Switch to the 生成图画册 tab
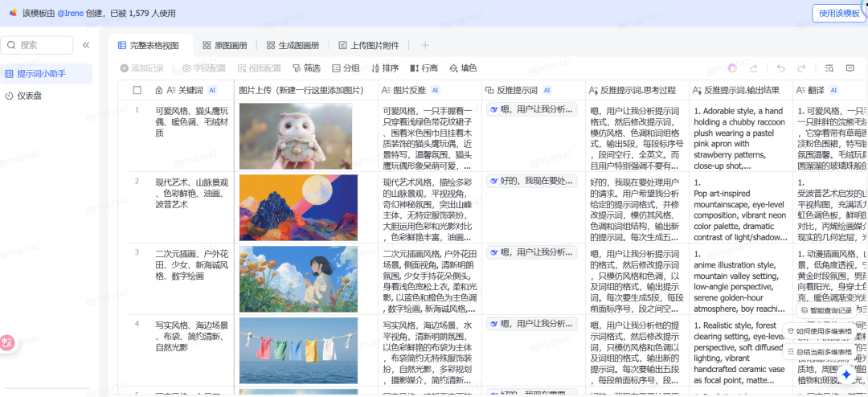Screen dimensions: 868x397 tap(293, 45)
